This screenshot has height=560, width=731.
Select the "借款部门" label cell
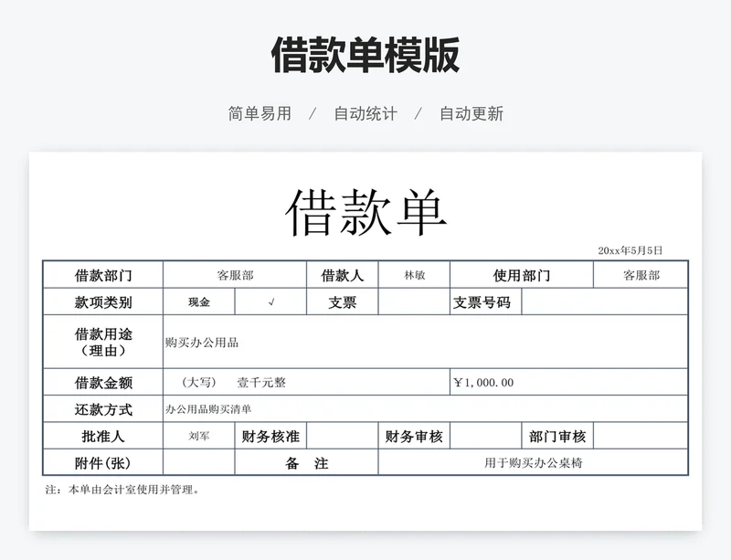click(103, 275)
